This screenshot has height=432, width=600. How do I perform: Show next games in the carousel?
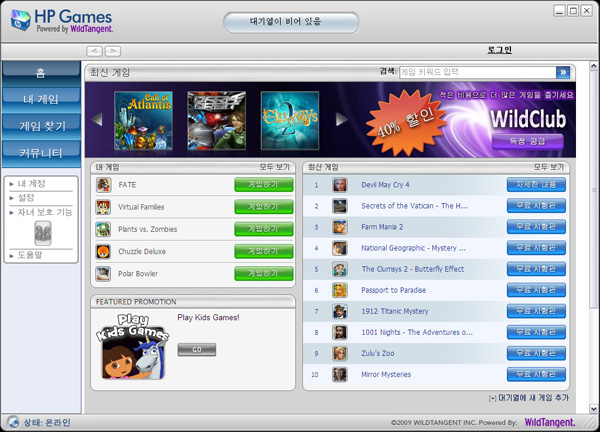coord(341,119)
